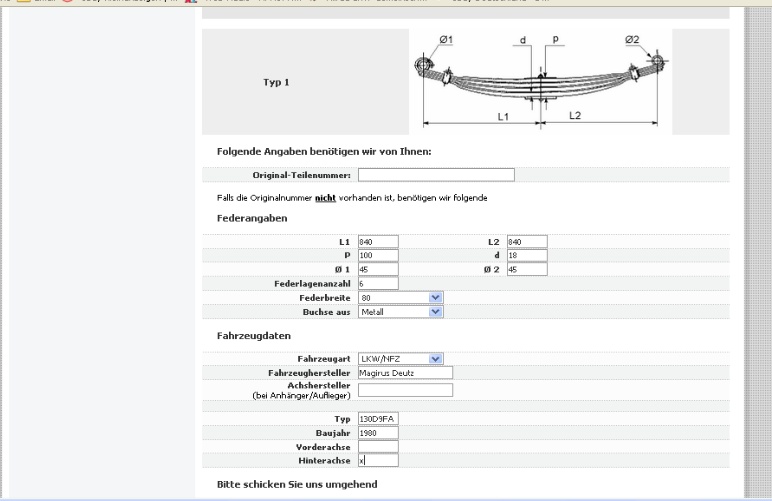Click the P field showing 100
This screenshot has height=501, width=772.
point(378,255)
